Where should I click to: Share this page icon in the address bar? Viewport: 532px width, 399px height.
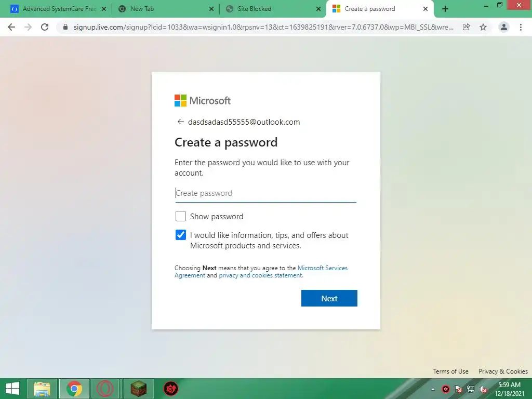(x=467, y=27)
